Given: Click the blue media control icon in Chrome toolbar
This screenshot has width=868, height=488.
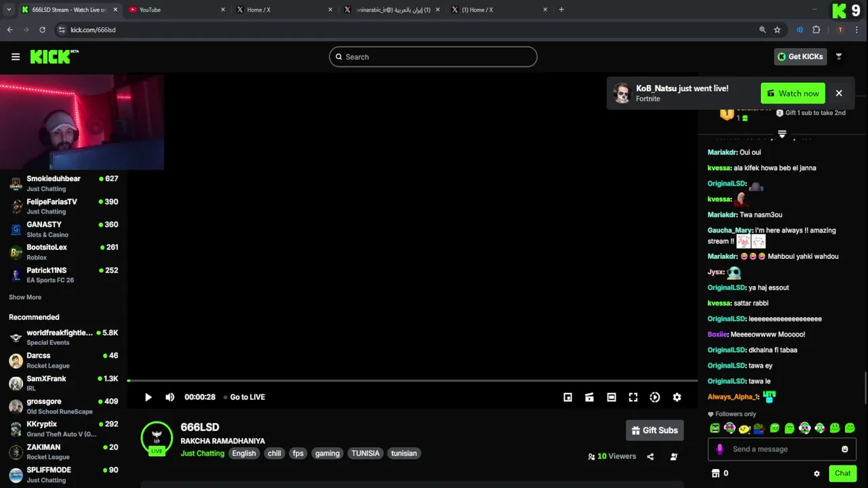Looking at the screenshot, I should pos(800,30).
